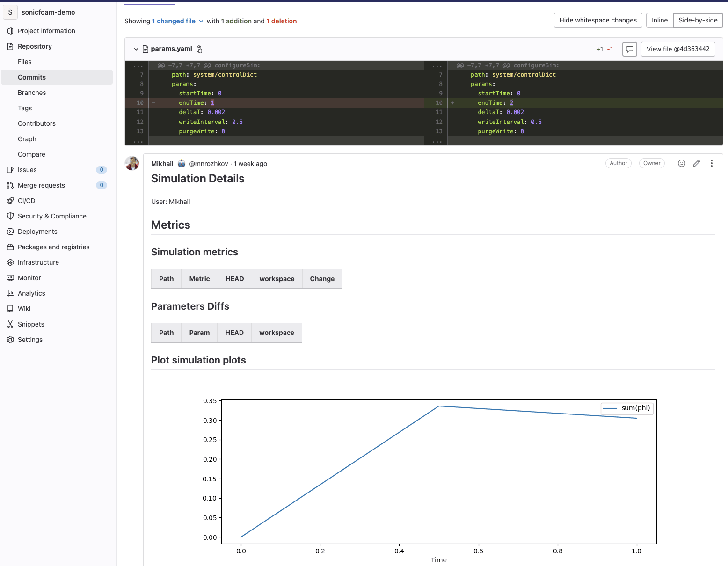728x566 pixels.
Task: Switch diff to Side-by-side view
Action: (x=698, y=20)
